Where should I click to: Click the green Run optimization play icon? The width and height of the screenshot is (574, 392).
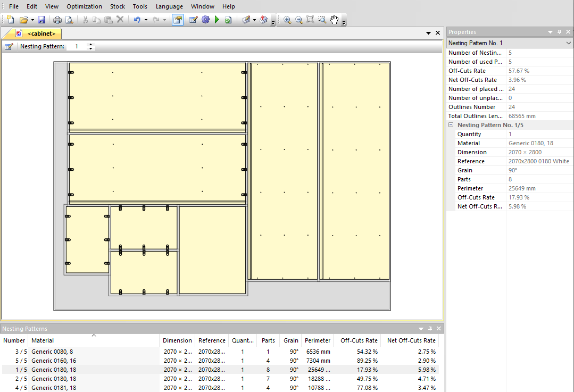point(217,20)
